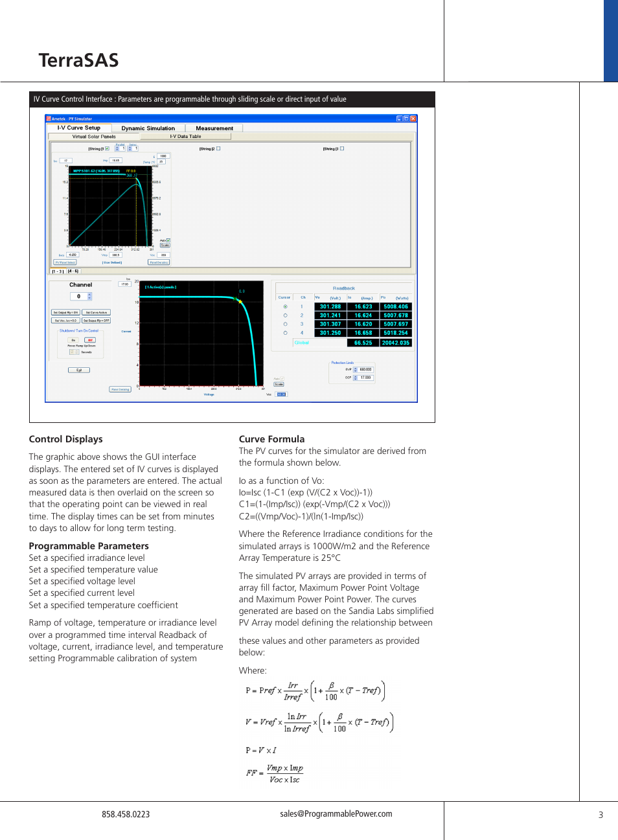Click the OVP protection limit stepper

(x=355, y=370)
